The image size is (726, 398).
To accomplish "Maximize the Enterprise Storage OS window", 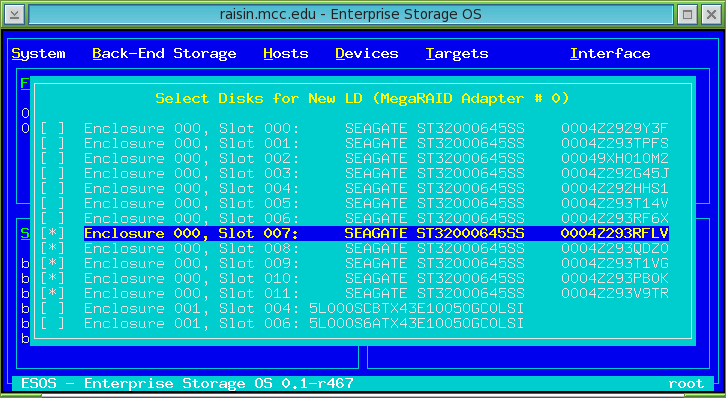I will click(688, 14).
